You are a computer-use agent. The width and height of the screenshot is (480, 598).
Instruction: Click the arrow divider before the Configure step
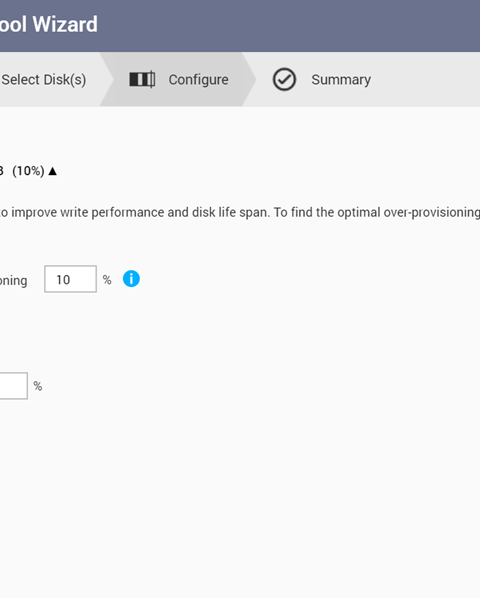click(107, 79)
